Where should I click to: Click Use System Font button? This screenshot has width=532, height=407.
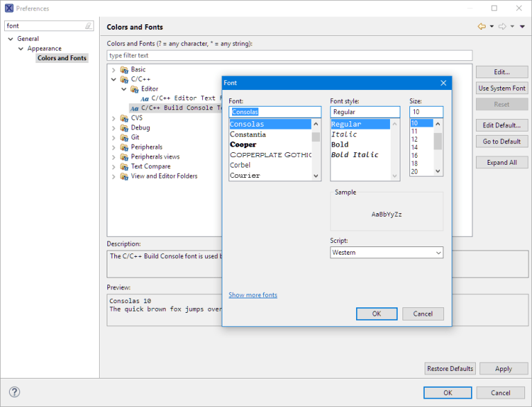(x=502, y=88)
